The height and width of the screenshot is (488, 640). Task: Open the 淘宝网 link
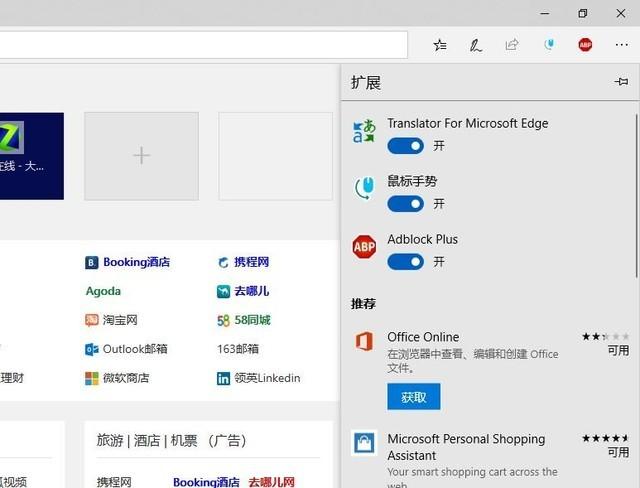(x=120, y=320)
